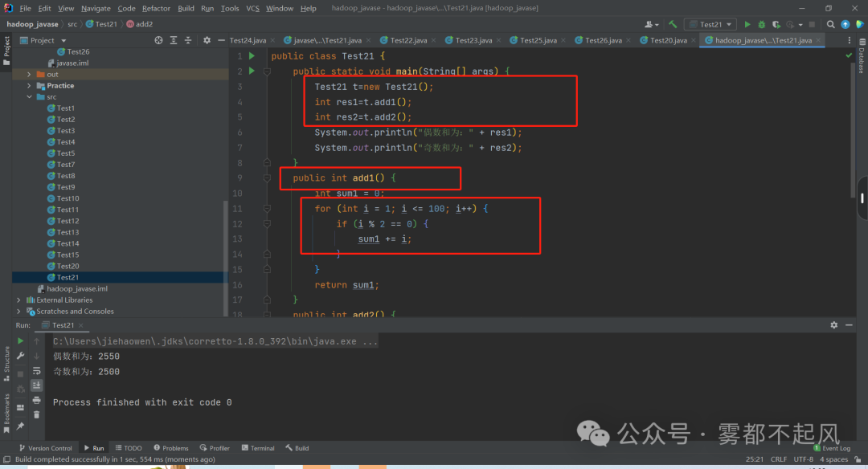868x469 pixels.
Task: Build project with the hammer icon
Action: 673,24
